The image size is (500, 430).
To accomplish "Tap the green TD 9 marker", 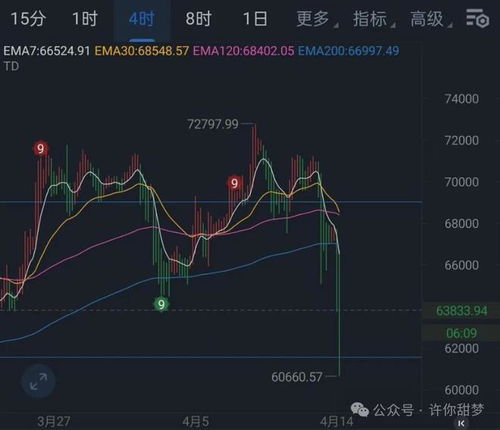I will click(162, 304).
